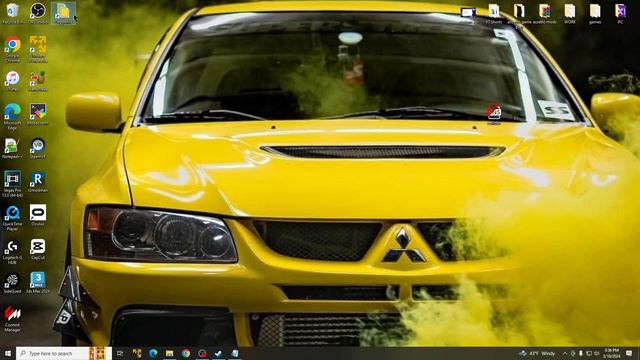Image resolution: width=640 pixels, height=360 pixels.
Task: Click the Type here to search box
Action: click(64, 353)
